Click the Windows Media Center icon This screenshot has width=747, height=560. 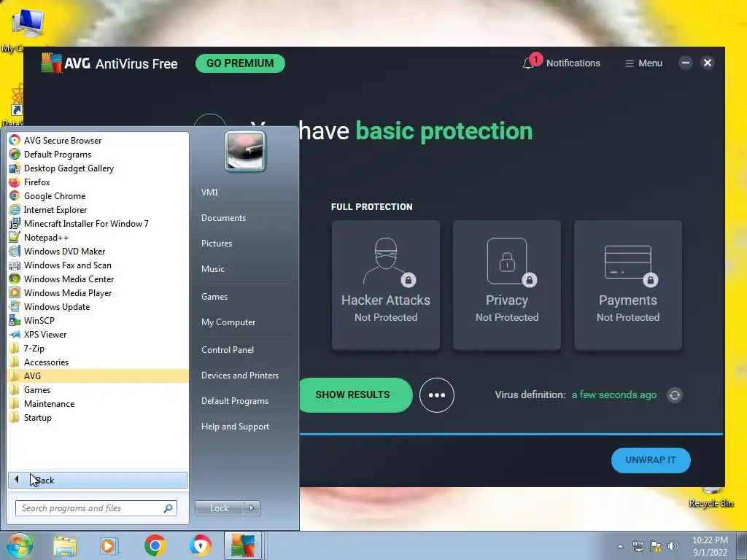coord(15,279)
